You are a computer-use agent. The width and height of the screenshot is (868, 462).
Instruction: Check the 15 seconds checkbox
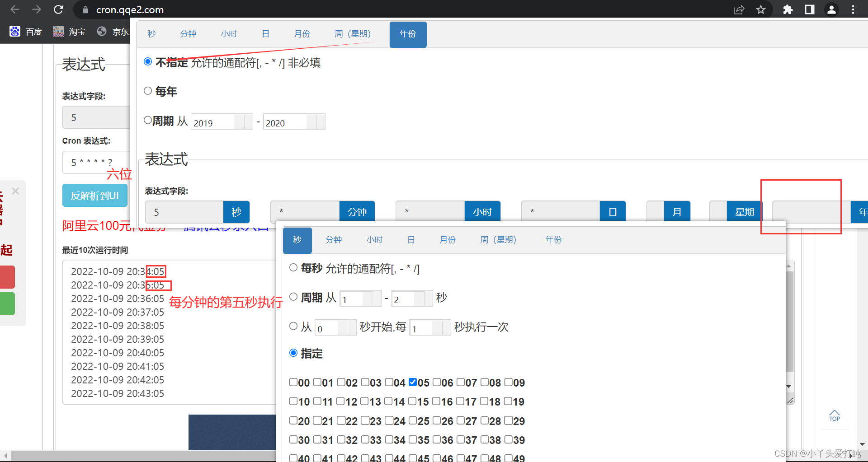tap(413, 401)
